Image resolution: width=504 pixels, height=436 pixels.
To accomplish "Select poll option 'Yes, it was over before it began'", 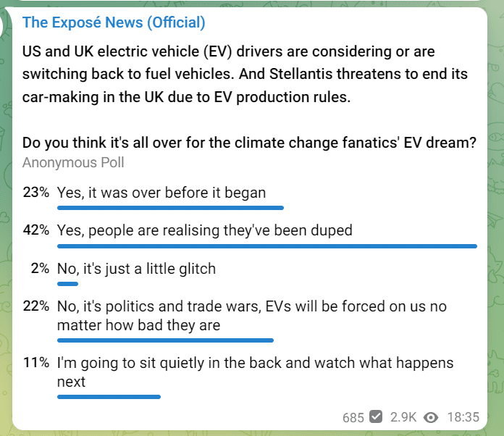I will pos(161,193).
